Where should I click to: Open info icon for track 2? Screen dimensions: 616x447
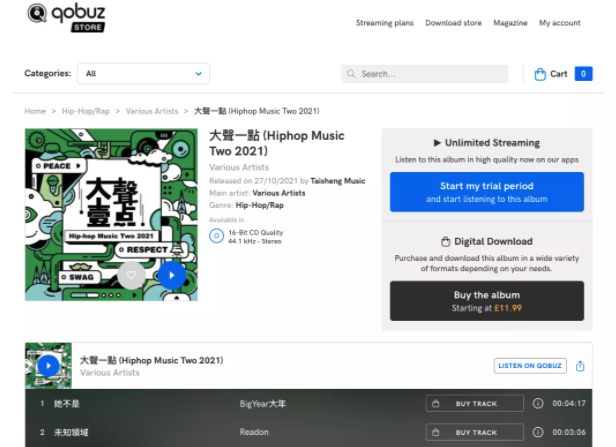(x=538, y=432)
